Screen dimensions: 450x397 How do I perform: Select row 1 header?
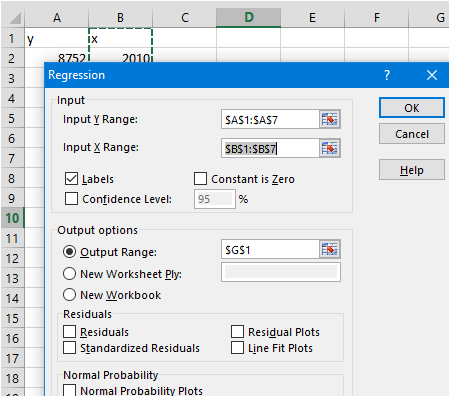pyautogui.click(x=12, y=38)
